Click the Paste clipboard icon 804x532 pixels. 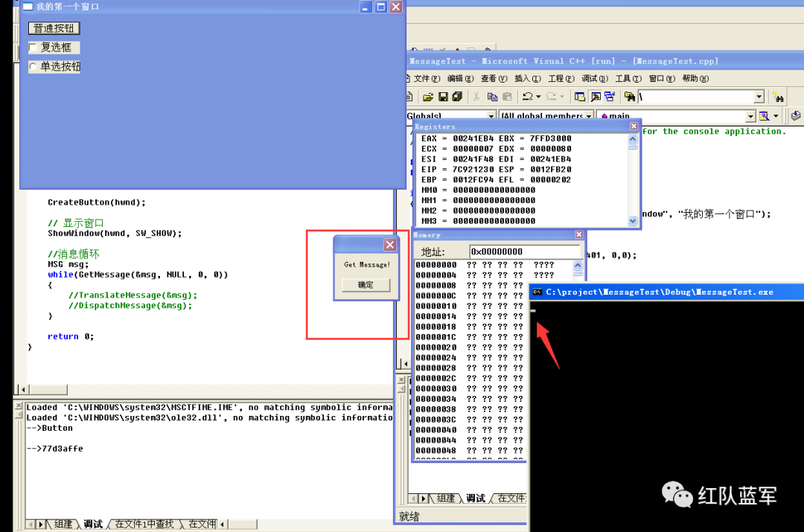pyautogui.click(x=507, y=97)
